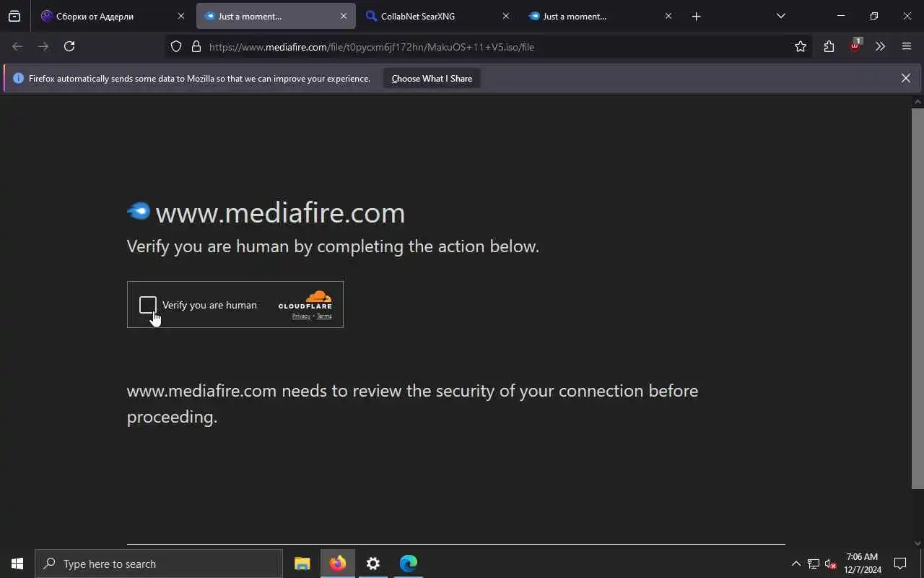Open Settings gear from taskbar
The width and height of the screenshot is (924, 578).
(x=373, y=564)
